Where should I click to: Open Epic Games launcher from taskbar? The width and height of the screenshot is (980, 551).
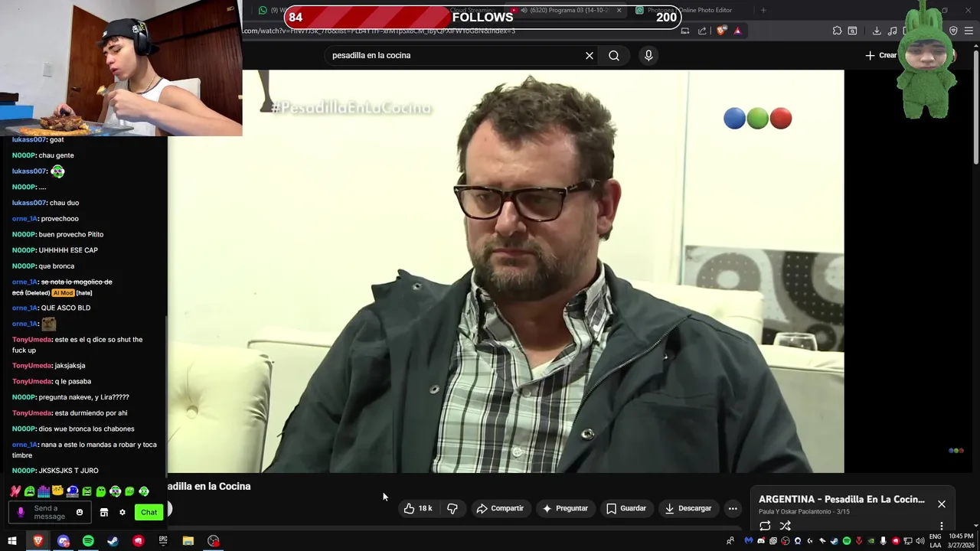(163, 541)
